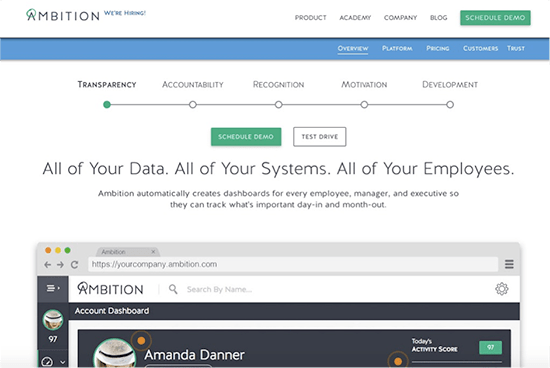Click the mock browser reload icon
Image resolution: width=550 pixels, height=368 pixels.
74,265
